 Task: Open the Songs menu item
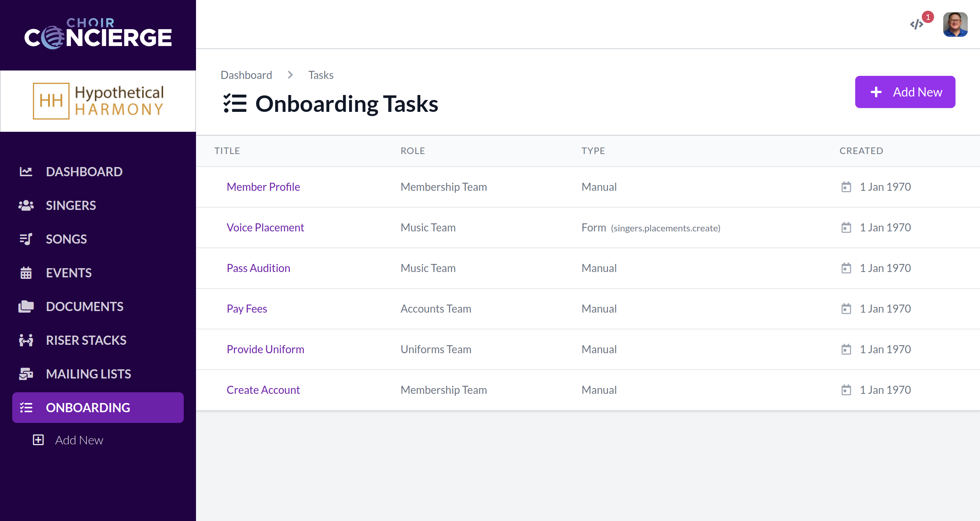[x=98, y=239]
